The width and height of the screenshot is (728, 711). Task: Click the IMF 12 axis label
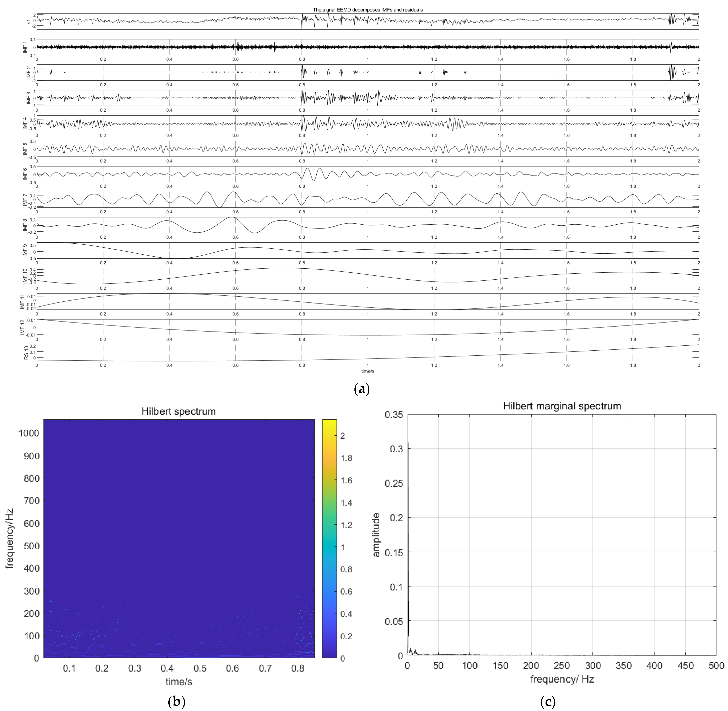(x=22, y=327)
